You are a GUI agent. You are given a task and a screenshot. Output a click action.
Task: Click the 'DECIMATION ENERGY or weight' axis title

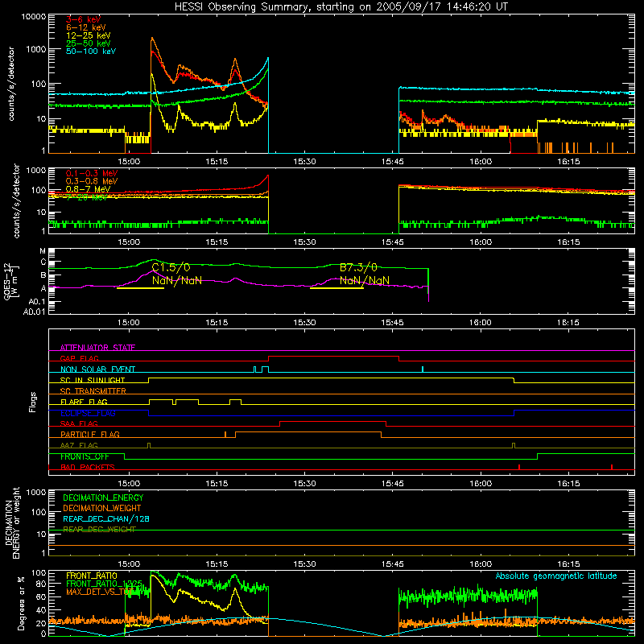(12, 522)
